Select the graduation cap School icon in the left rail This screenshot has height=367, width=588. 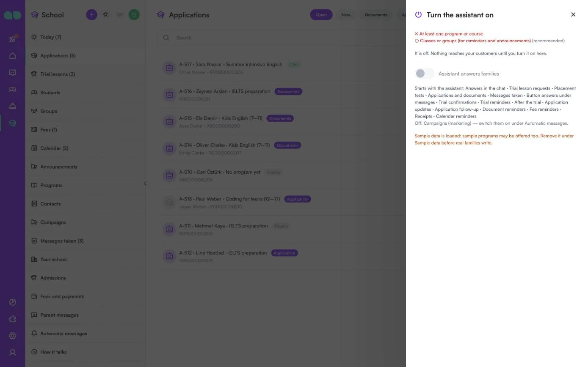pos(13,123)
